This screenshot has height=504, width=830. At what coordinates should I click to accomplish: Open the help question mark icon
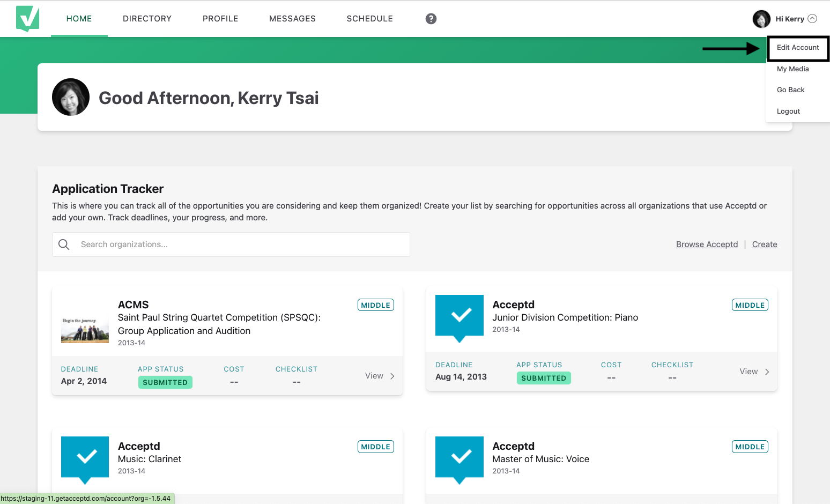tap(431, 19)
